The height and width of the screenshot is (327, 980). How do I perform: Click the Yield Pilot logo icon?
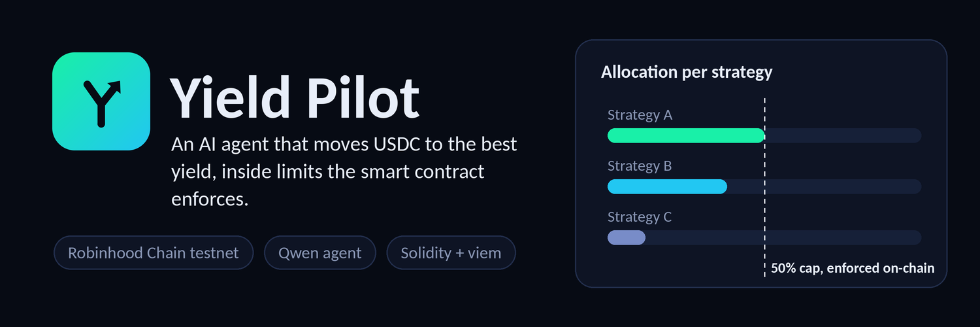(101, 101)
